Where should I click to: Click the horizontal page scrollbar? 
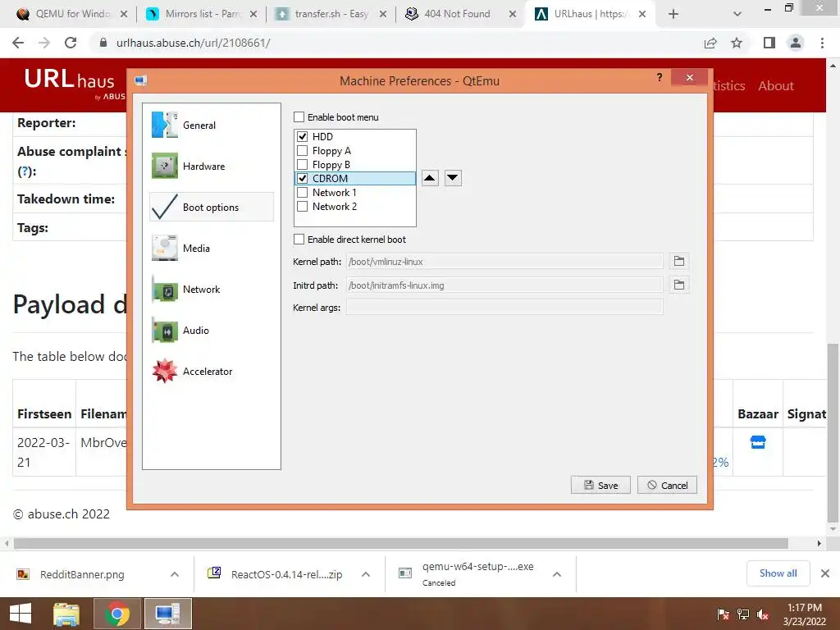click(400, 543)
